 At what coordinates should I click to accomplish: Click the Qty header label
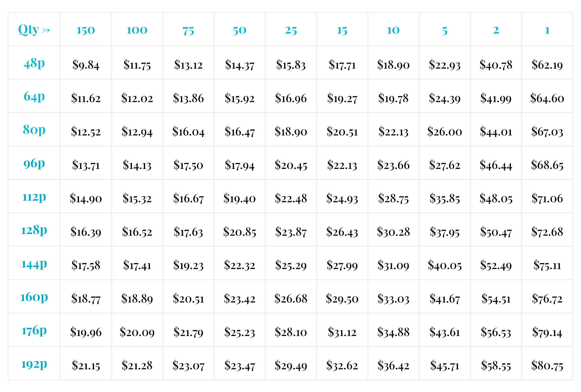(29, 30)
